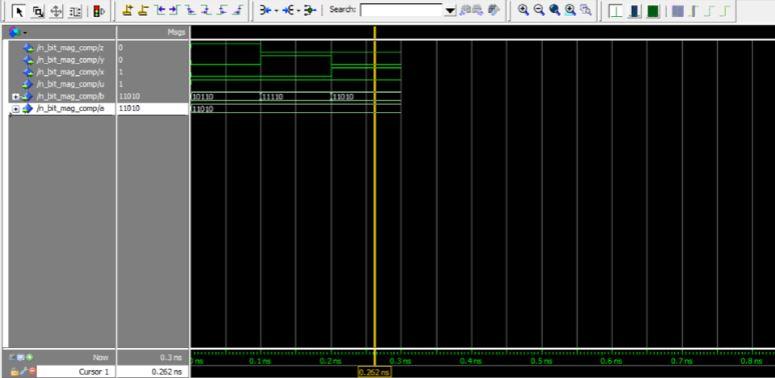
Task: Expand the /n_bit_mag_comp/a signal bus
Action: [15, 109]
